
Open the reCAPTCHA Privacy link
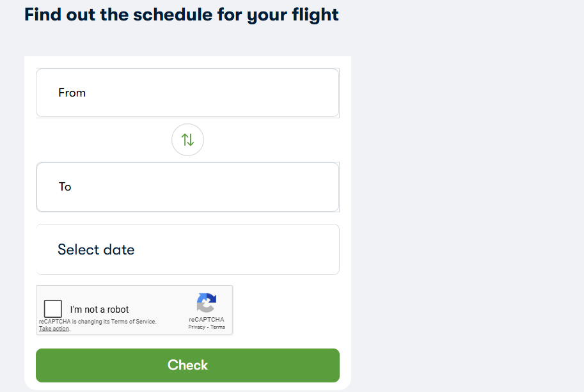(196, 327)
